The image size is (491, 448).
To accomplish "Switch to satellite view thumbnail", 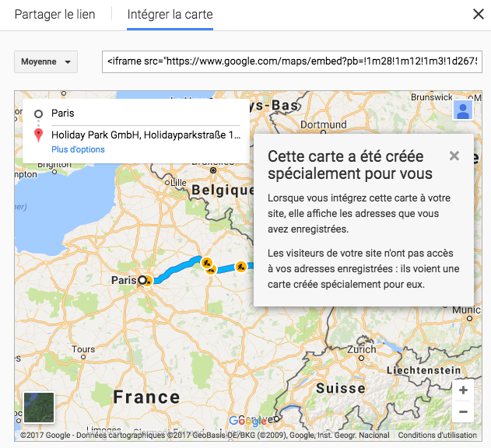I will [39, 408].
